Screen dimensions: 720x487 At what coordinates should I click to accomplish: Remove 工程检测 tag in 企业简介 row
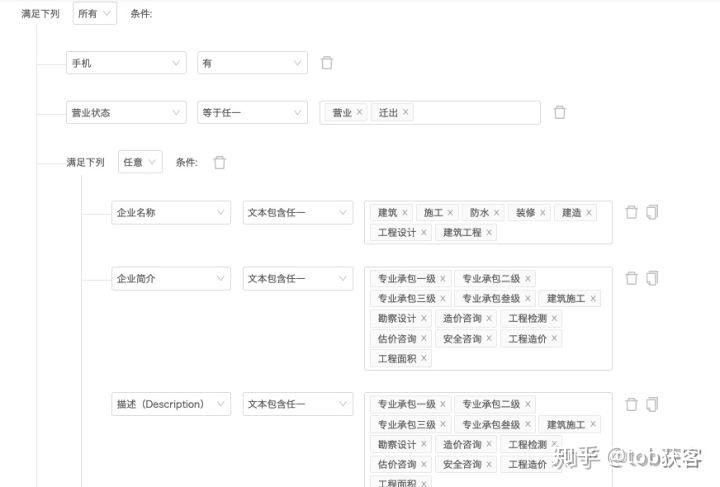pos(554,318)
